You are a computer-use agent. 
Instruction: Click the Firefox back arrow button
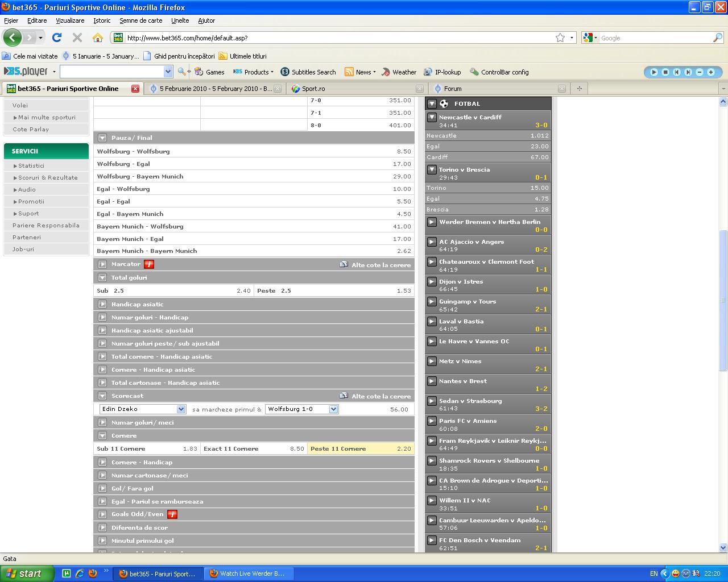coord(12,38)
